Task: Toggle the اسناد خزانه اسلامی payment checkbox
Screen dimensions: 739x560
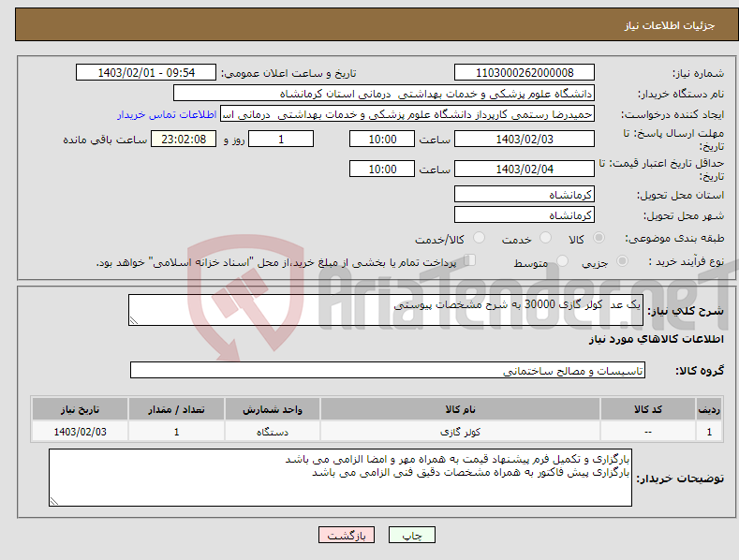Action: click(470, 260)
